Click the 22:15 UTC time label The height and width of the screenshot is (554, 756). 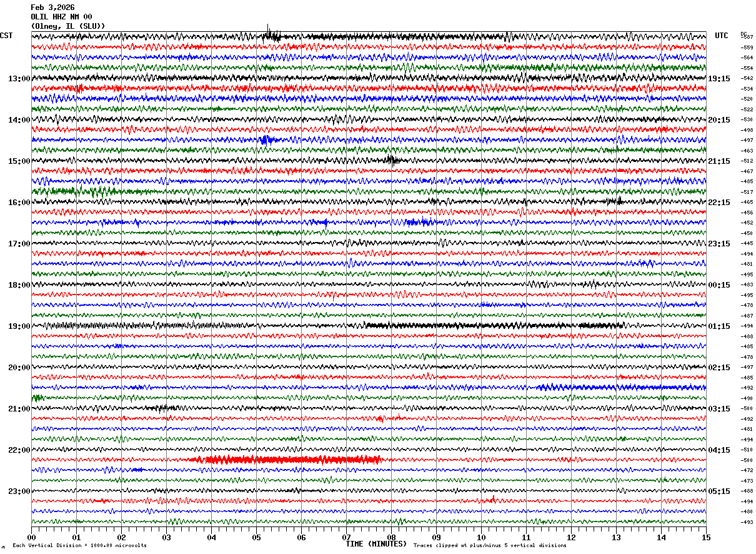(x=719, y=203)
